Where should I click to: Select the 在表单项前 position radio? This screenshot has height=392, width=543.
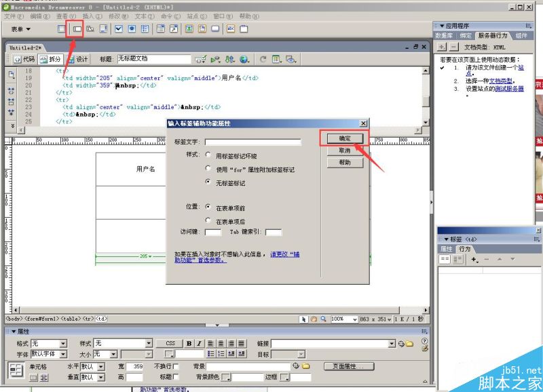[208, 207]
